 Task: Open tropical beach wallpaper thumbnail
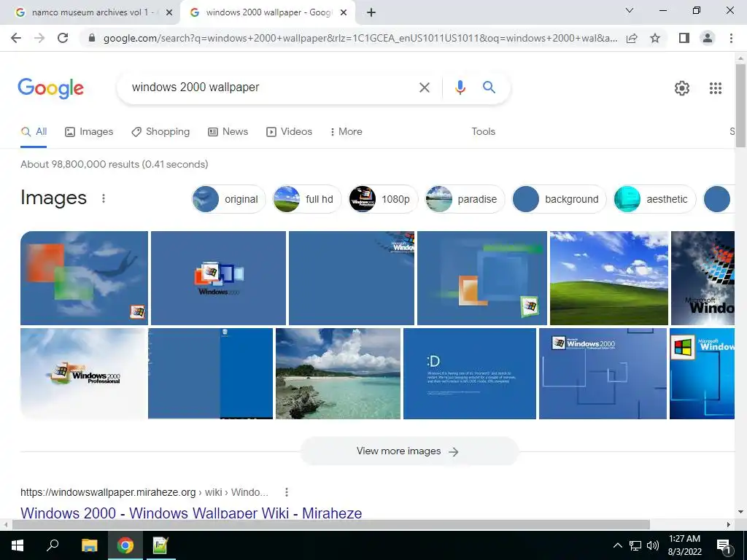(x=338, y=373)
